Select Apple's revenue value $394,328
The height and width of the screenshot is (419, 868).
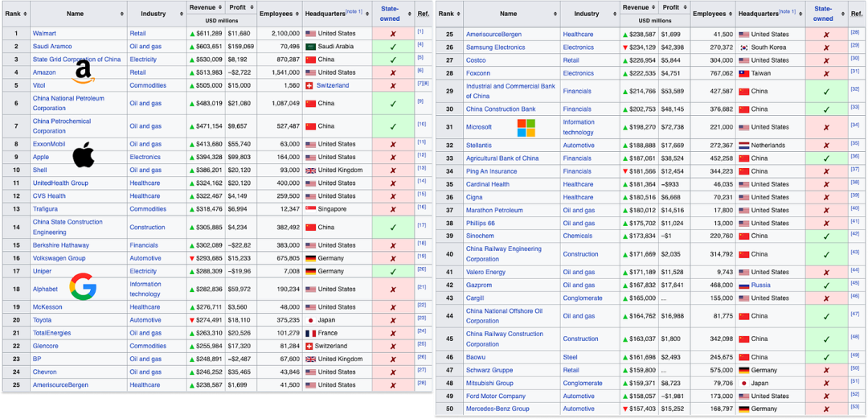[211, 158]
